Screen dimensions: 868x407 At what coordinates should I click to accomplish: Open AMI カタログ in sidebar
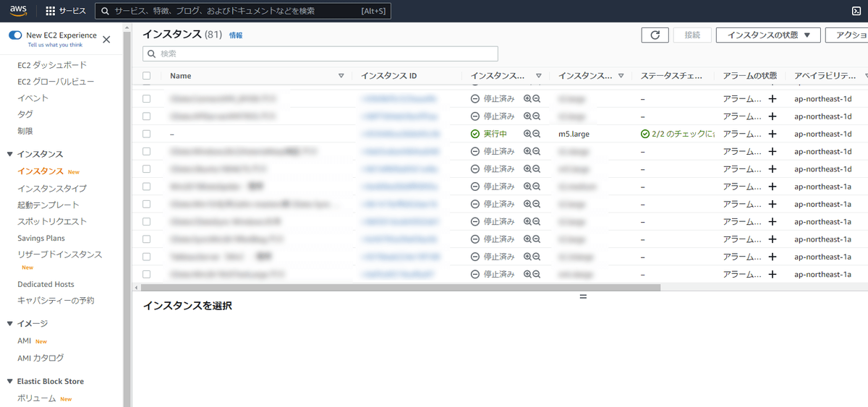point(41,358)
